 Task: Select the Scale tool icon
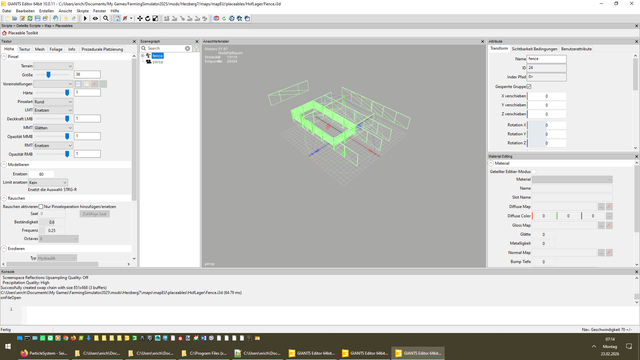[155, 18]
